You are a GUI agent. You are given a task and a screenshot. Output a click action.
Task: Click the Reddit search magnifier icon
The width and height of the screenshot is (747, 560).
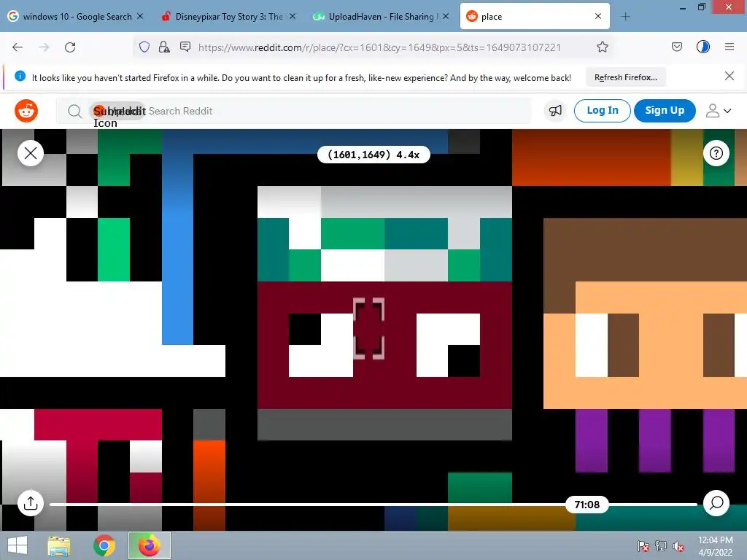click(74, 112)
